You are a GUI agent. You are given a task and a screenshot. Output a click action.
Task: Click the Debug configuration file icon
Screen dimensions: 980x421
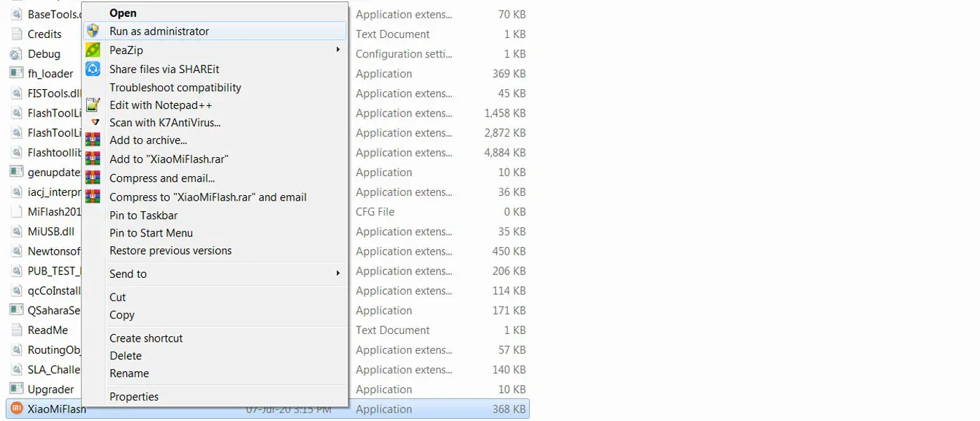(x=16, y=53)
